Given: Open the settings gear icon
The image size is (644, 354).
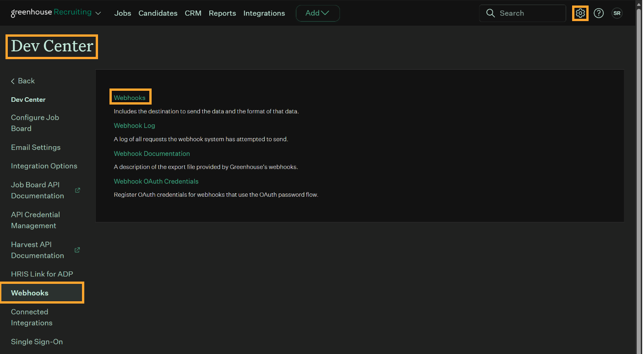Looking at the screenshot, I should (580, 13).
